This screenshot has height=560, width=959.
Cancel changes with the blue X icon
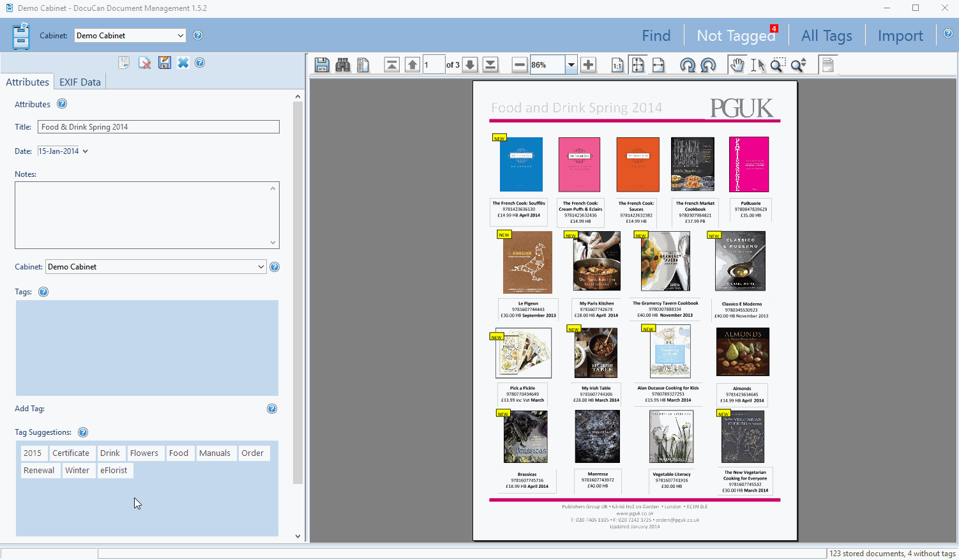183,63
